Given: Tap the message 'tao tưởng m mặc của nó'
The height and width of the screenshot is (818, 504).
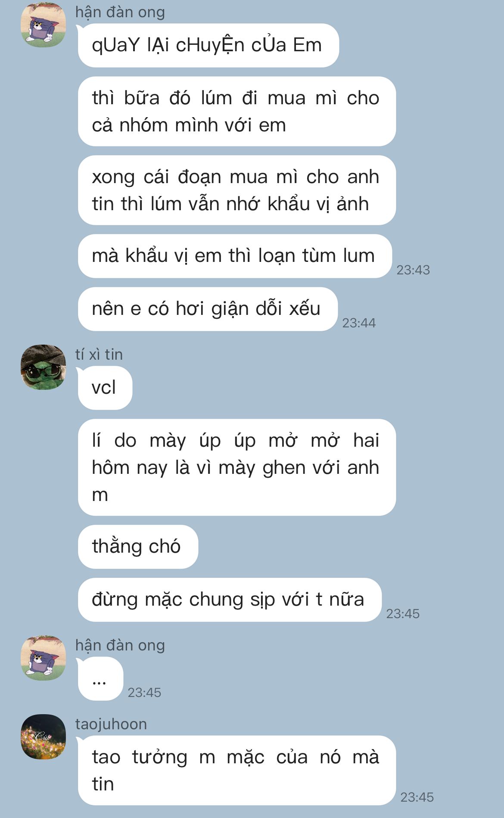Looking at the screenshot, I should click(237, 770).
